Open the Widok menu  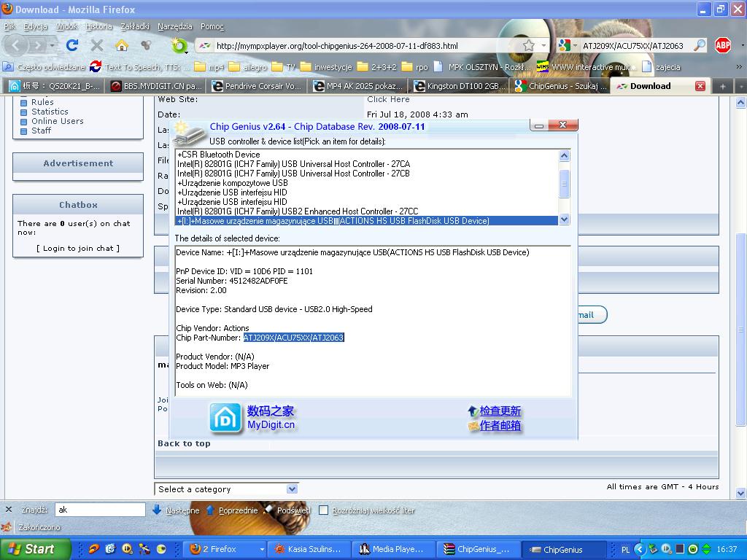pyautogui.click(x=66, y=26)
